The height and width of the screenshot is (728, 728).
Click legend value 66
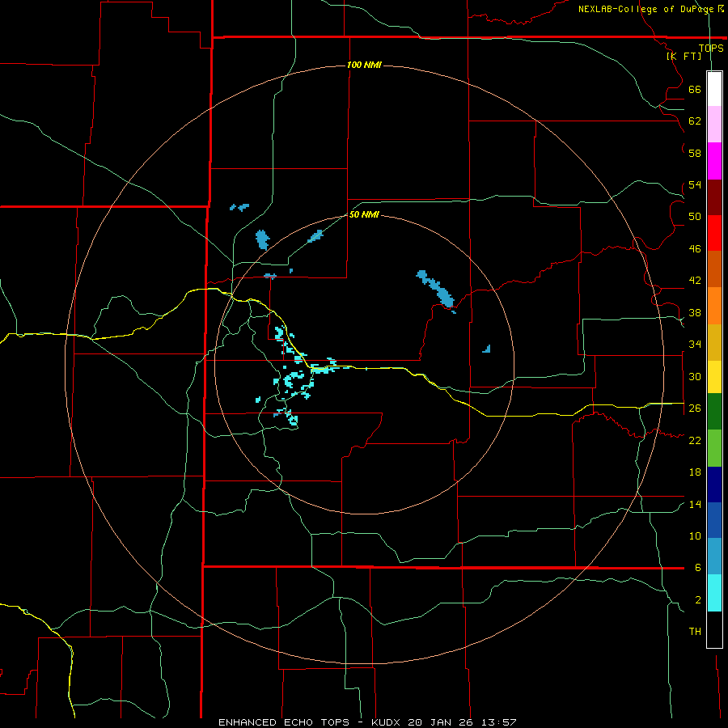(695, 89)
